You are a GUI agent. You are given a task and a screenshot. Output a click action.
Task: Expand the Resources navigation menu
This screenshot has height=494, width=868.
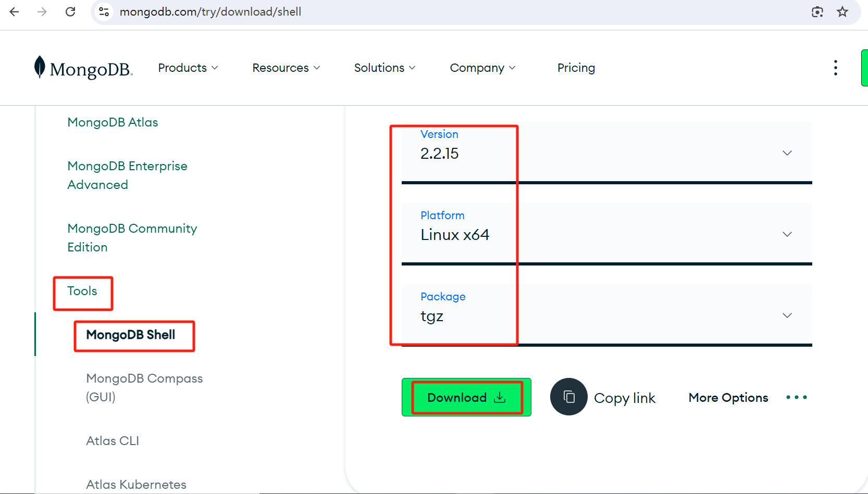point(286,68)
